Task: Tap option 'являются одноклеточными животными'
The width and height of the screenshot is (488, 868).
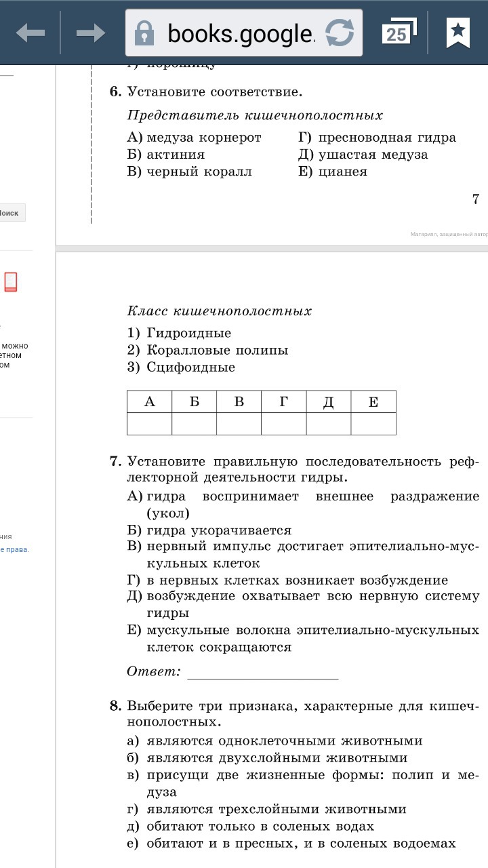Action: tap(284, 741)
